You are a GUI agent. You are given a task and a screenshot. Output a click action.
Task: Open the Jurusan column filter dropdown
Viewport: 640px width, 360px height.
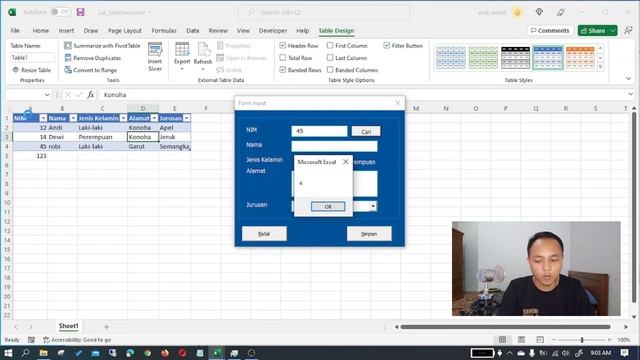187,118
